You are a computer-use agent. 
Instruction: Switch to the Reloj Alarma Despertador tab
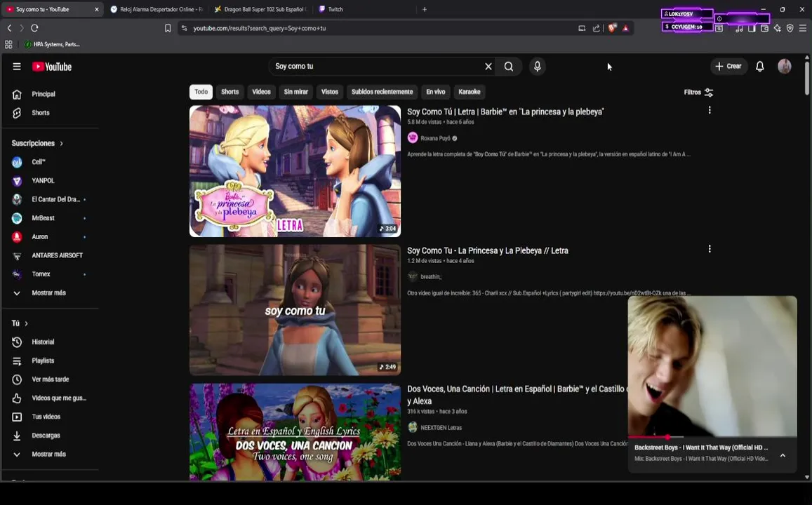pyautogui.click(x=157, y=9)
